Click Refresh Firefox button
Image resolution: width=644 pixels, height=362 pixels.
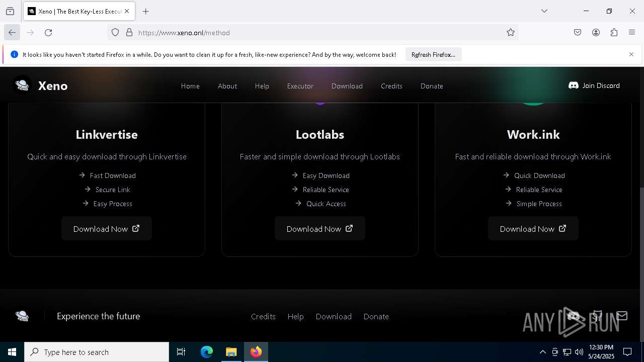click(433, 54)
